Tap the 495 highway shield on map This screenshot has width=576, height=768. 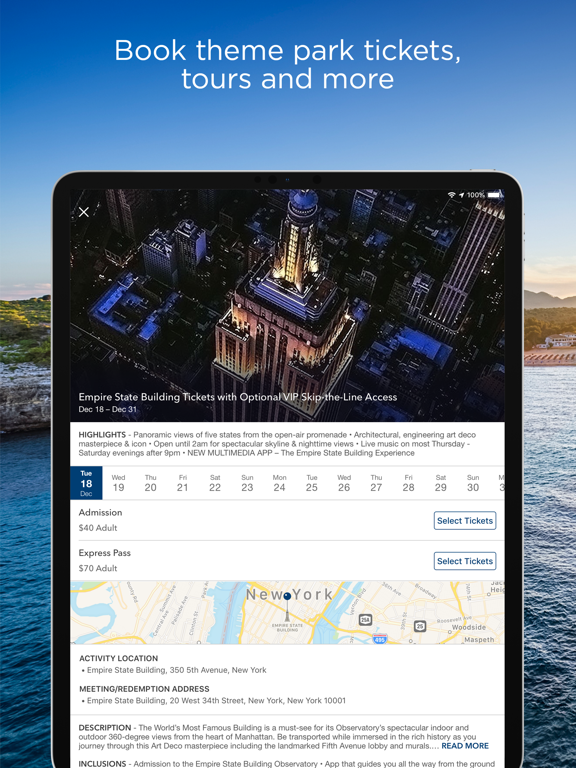pos(380,638)
